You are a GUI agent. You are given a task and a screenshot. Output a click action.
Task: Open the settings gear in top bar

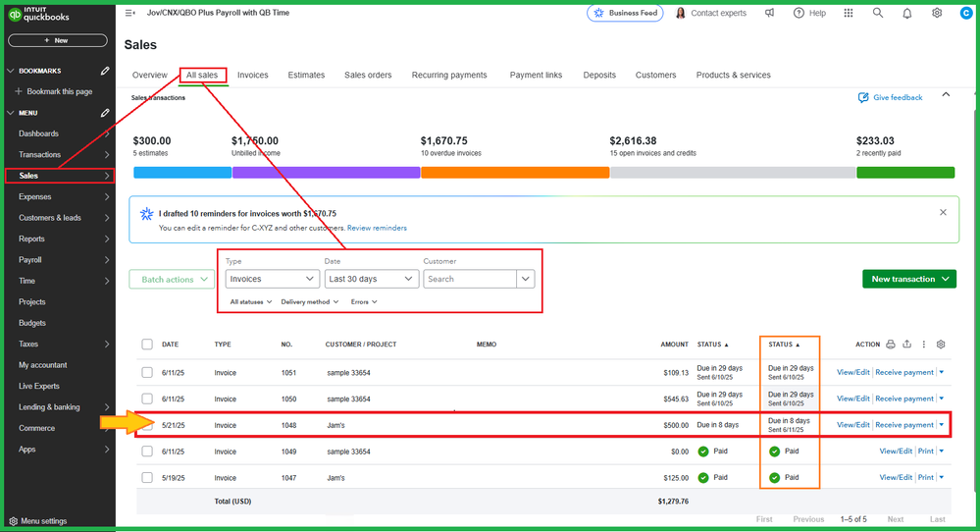pyautogui.click(x=936, y=13)
